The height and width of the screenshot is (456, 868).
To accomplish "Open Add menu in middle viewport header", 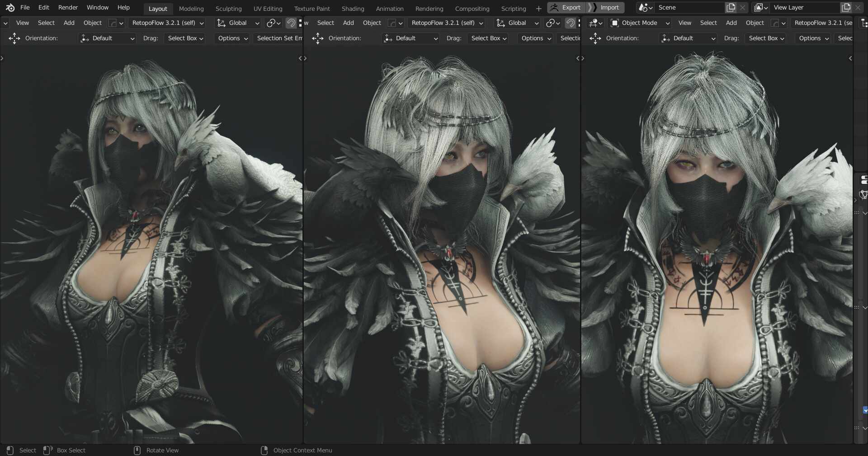I will point(348,23).
